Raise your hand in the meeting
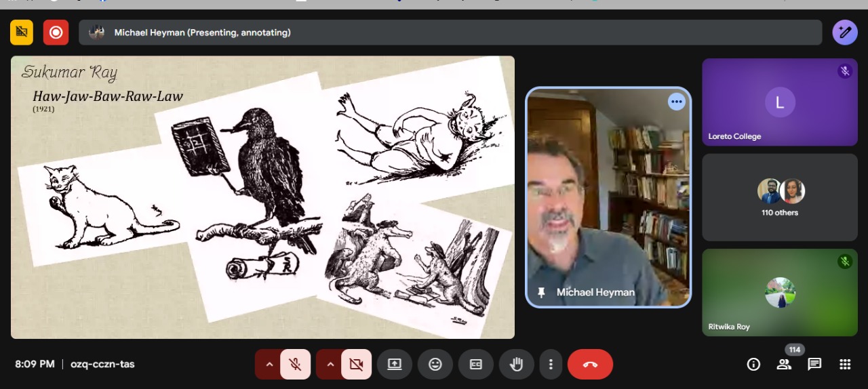This screenshot has width=868, height=389. click(516, 364)
